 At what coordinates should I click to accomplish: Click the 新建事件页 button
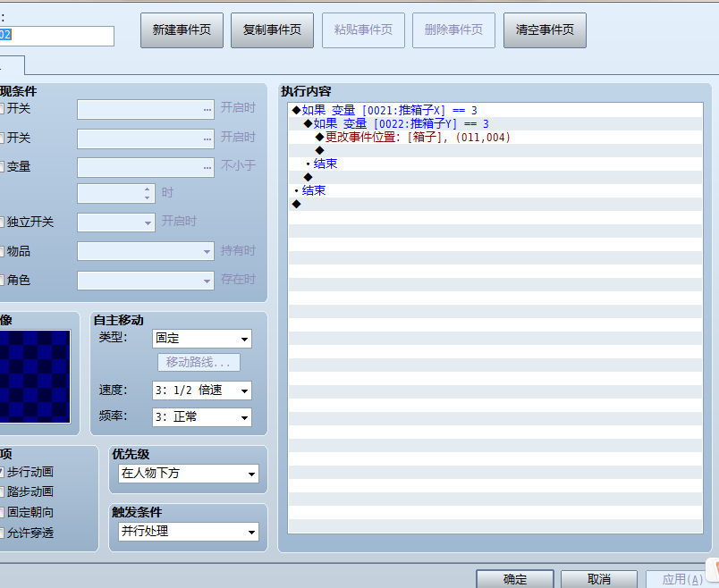(182, 30)
